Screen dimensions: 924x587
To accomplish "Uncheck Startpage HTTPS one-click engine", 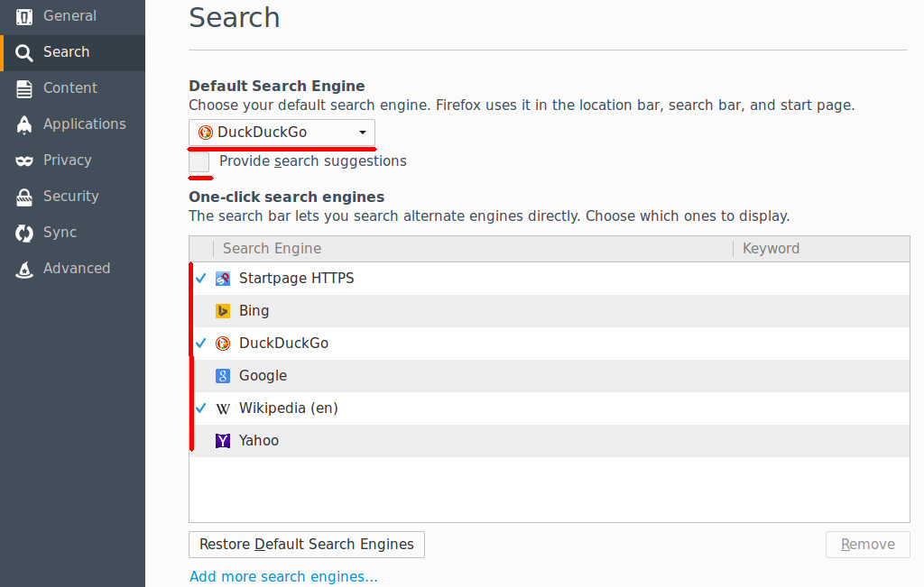I will click(x=201, y=279).
